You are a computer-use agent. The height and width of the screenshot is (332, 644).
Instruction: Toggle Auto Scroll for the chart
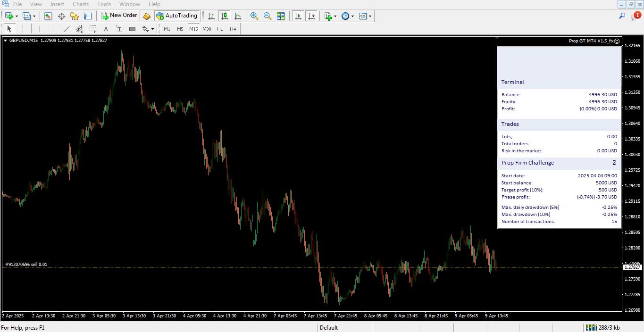(x=298, y=16)
